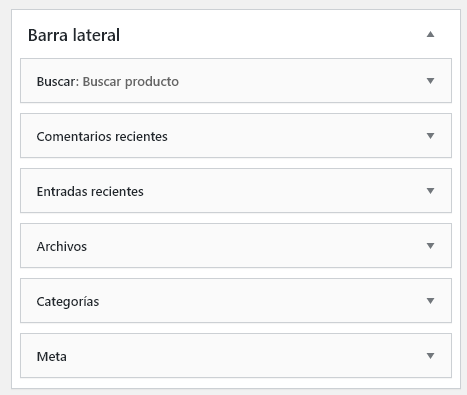Click the Barra lateral heading text
This screenshot has height=395, width=467.
point(74,35)
